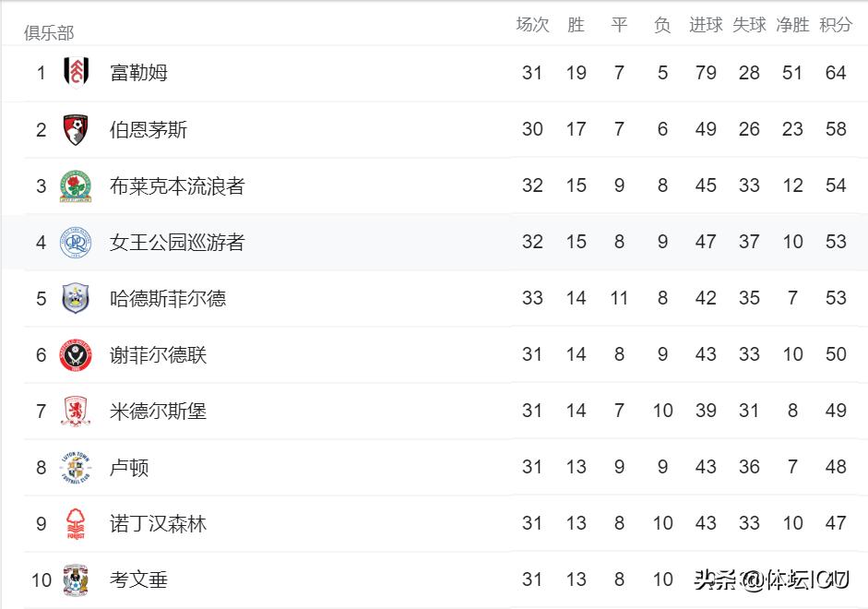Sort table by 积分 column header
This screenshot has height=609, width=868.
click(836, 26)
